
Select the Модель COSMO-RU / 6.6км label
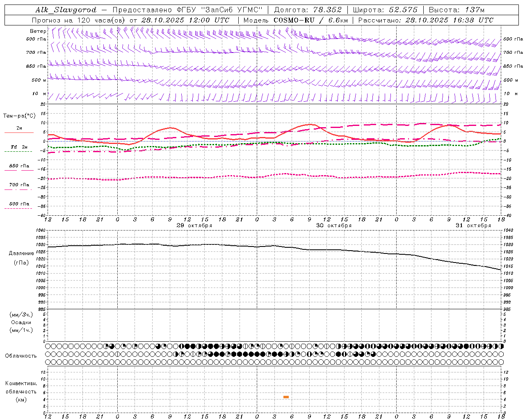tap(295, 20)
